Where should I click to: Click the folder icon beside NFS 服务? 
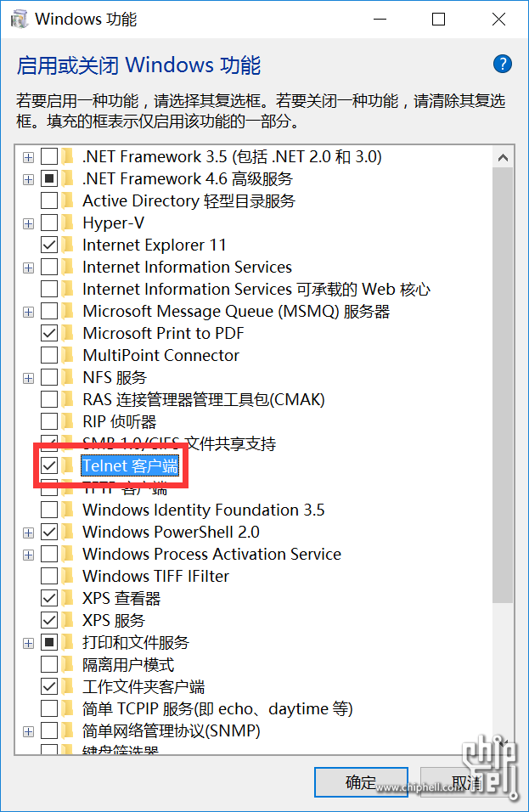[x=68, y=377]
